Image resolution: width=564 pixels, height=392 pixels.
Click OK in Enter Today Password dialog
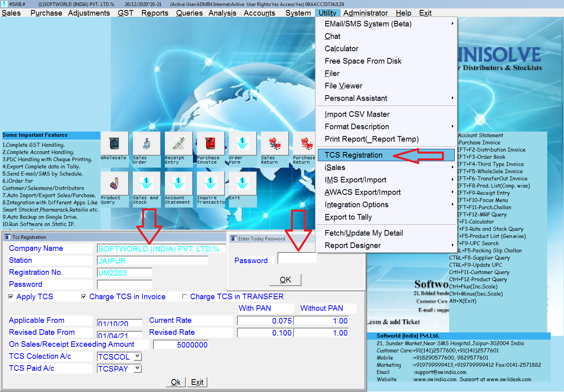285,280
